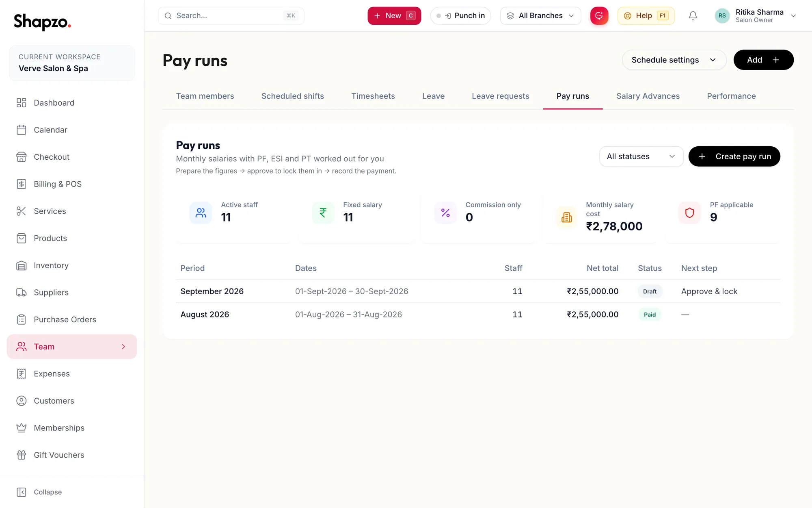Click Approve & lock for September 2026

coord(709,291)
